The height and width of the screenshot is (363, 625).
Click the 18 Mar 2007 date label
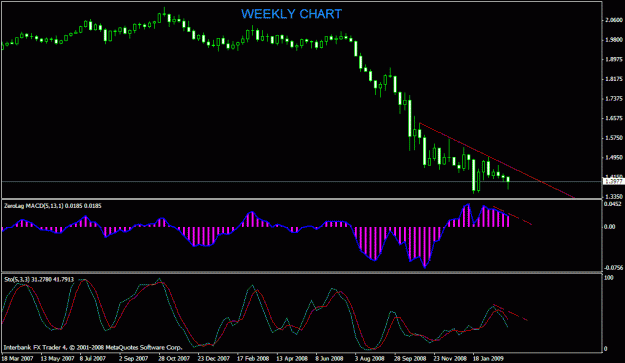pos(17,358)
